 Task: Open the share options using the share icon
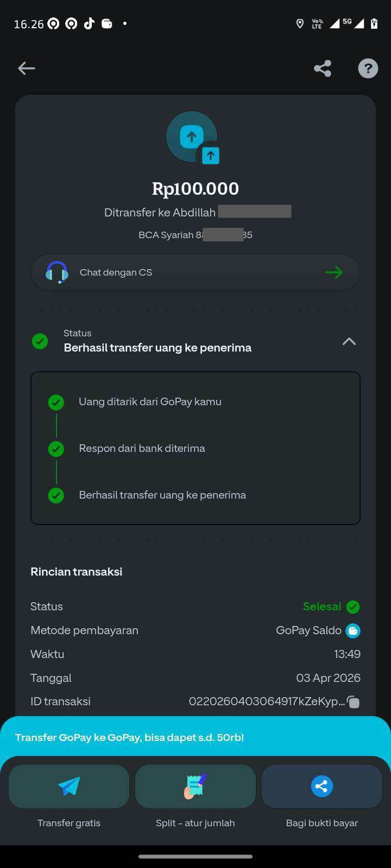click(322, 68)
